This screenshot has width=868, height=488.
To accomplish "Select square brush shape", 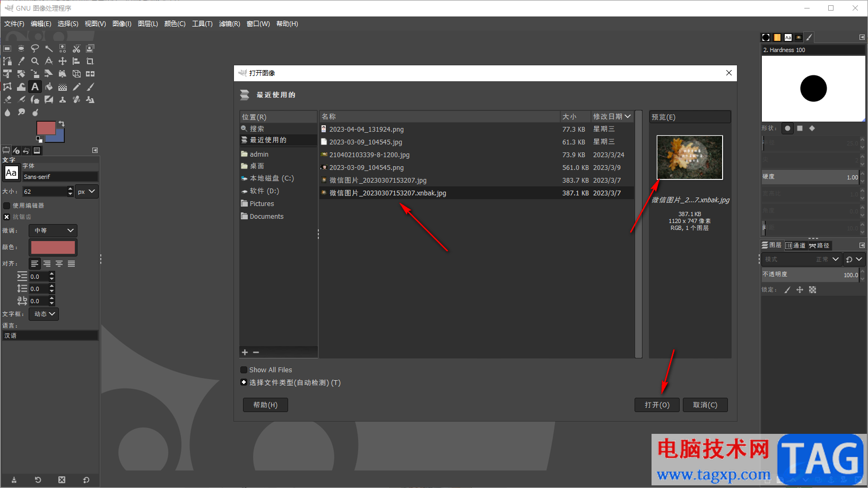I will [800, 128].
